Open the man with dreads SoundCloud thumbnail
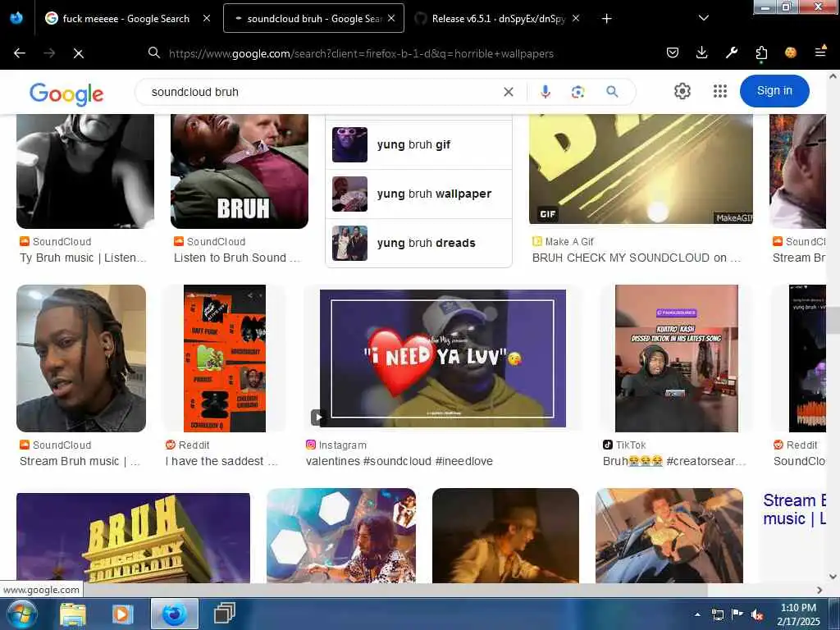The image size is (840, 630). 81,358
